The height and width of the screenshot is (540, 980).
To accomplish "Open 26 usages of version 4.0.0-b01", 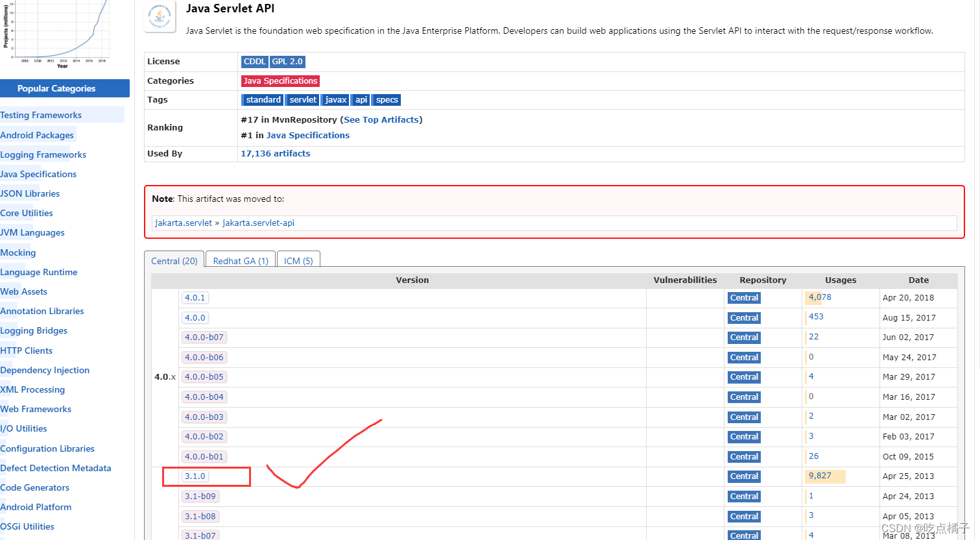I will coord(813,456).
